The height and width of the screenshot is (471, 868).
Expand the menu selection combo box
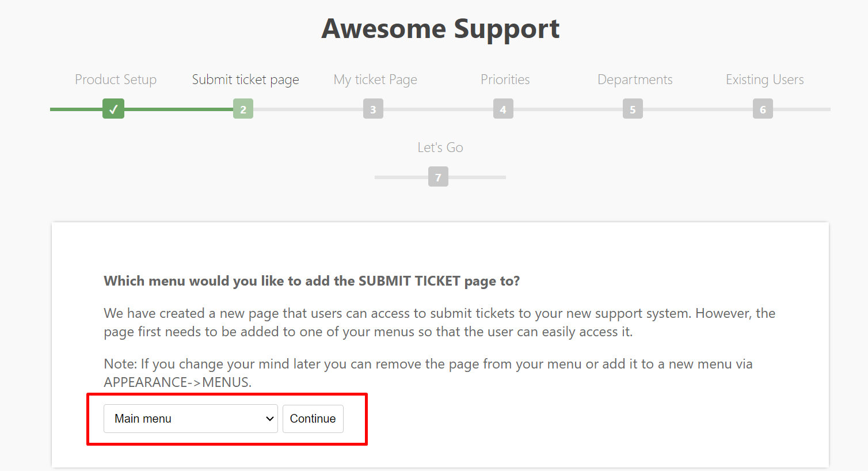190,419
